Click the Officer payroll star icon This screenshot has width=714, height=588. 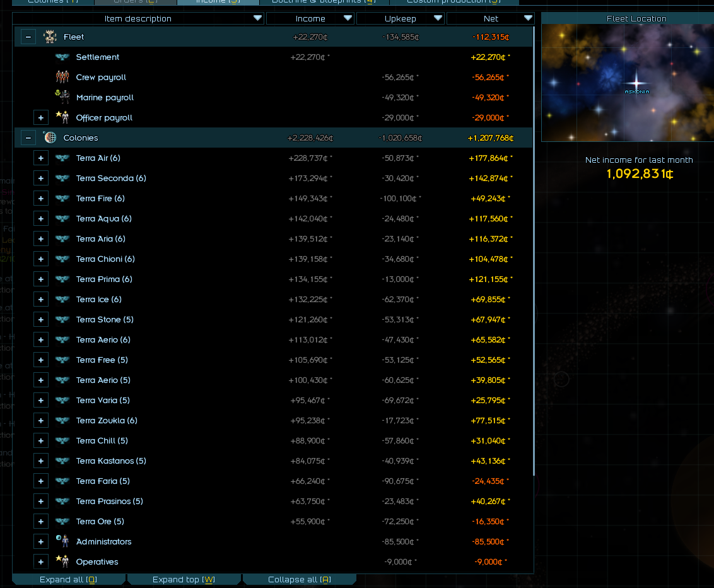62,117
